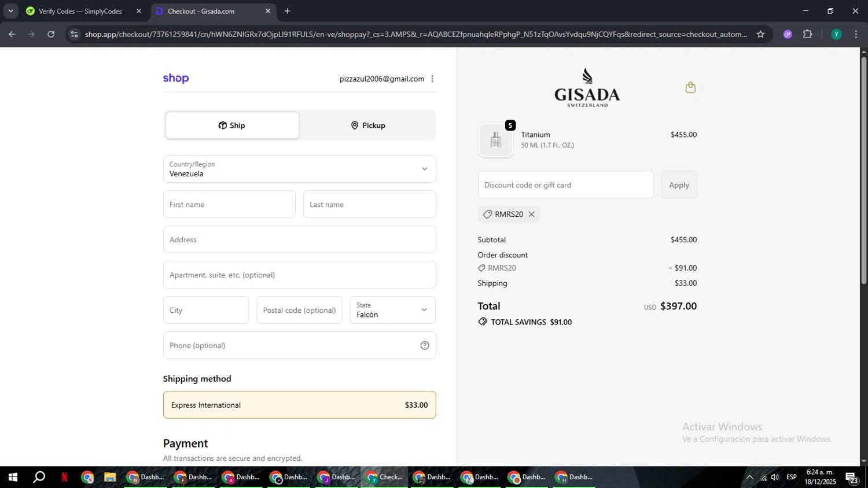This screenshot has height=488, width=868.
Task: Click the Total Savings tag icon
Action: pos(483,321)
